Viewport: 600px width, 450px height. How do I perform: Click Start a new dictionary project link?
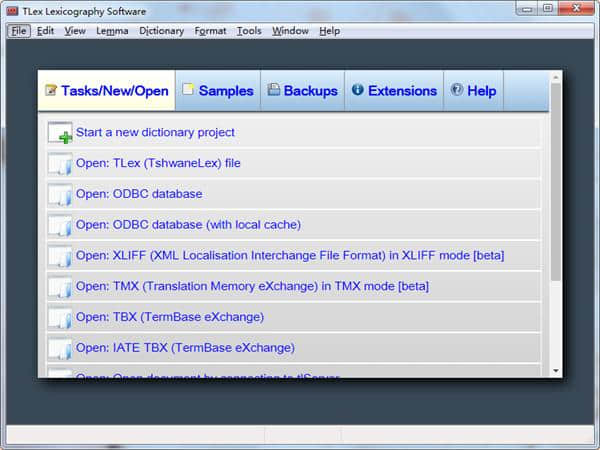[155, 132]
